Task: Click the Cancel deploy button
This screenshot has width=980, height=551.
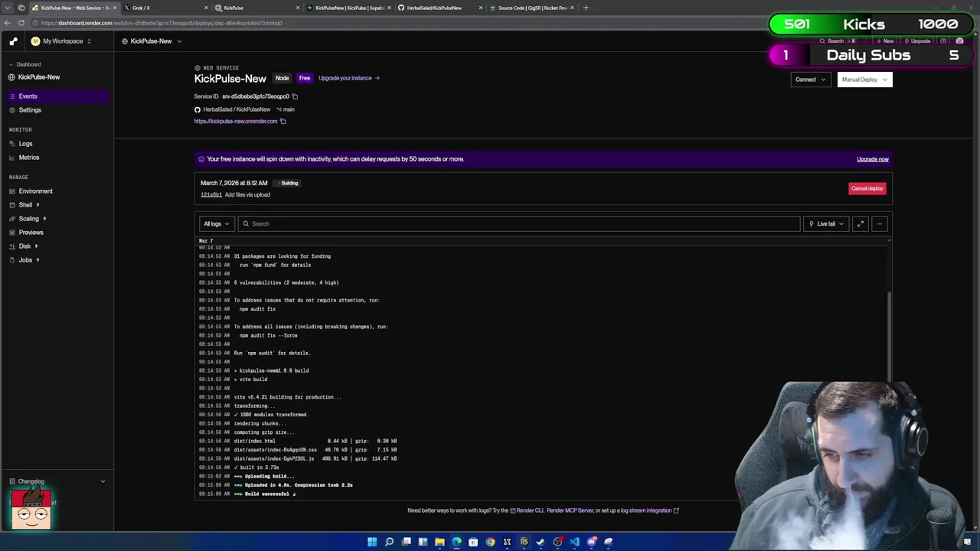Action: [867, 188]
